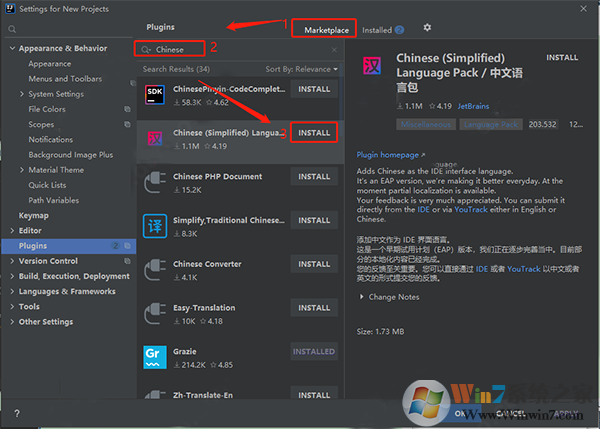The image size is (600, 429).
Task: Click the settings search magnifier icon
Action: tap(12, 29)
